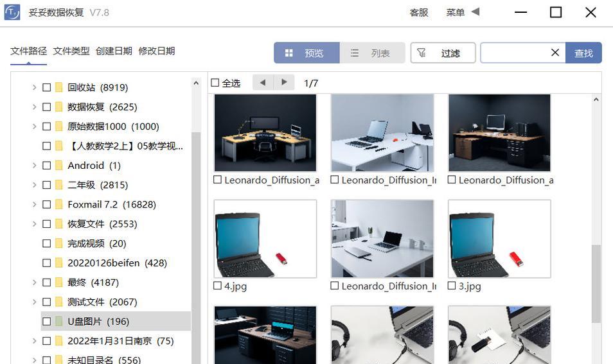
Task: Expand the Foxmail 7.2 tree node
Action: tap(34, 204)
